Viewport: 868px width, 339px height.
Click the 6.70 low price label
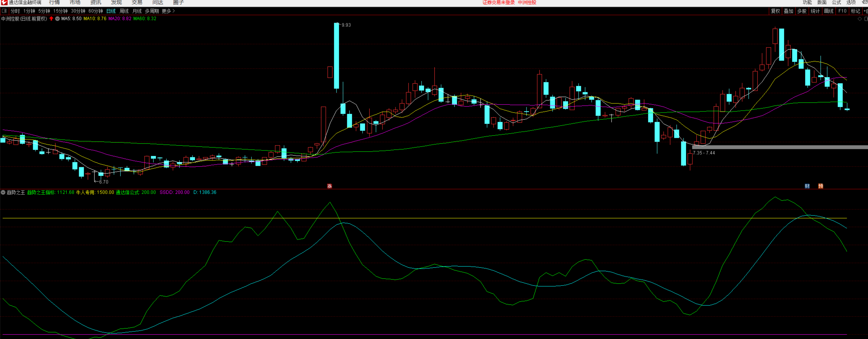pos(103,182)
